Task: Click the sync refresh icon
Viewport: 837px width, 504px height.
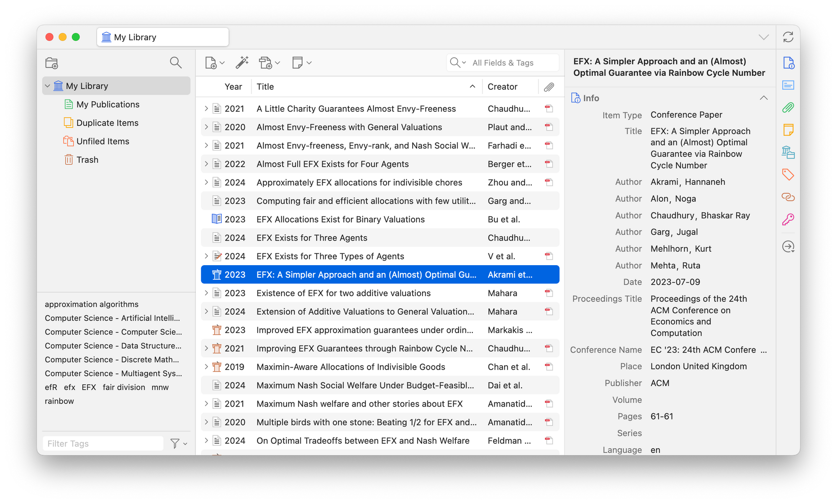Action: 788,37
